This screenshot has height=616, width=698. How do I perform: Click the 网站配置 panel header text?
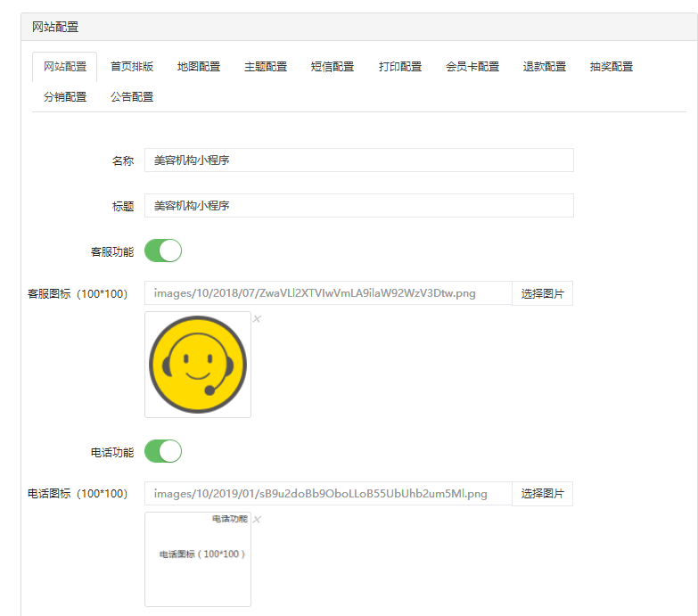click(x=55, y=27)
